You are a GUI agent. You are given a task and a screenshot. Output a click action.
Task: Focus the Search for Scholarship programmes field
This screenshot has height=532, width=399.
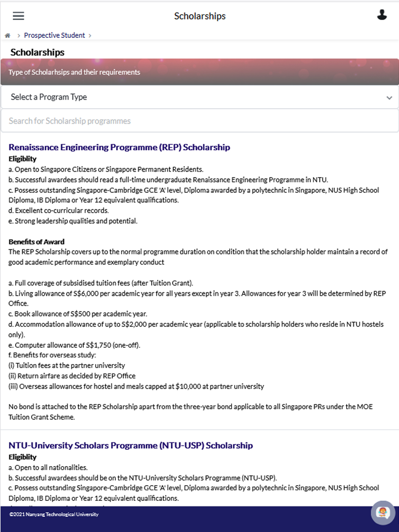(199, 121)
